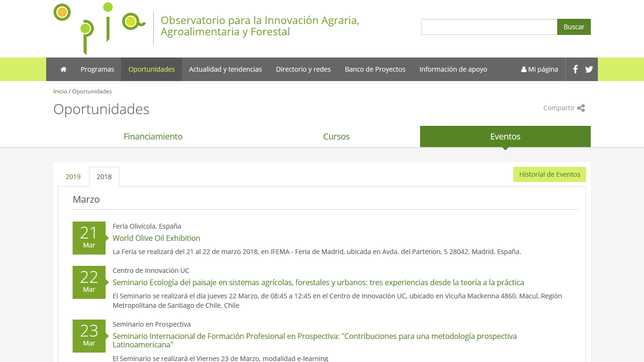The width and height of the screenshot is (644, 362).
Task: Open Actualidad y tendencias menu
Action: click(225, 69)
